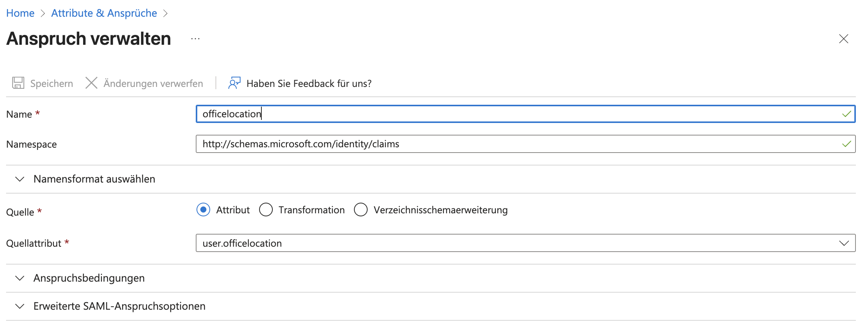
Task: Click the Speichern disk icon
Action: tap(17, 83)
